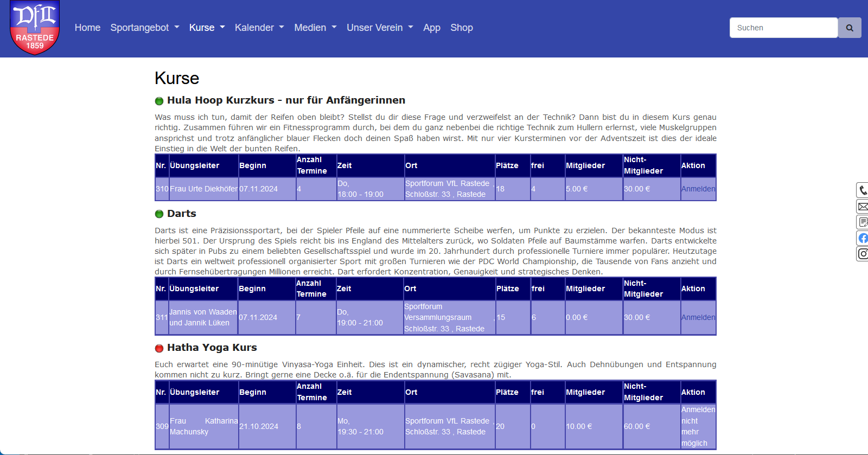Click red status dot beside Hatha Yoga Kurs
This screenshot has width=868, height=455.
(159, 348)
